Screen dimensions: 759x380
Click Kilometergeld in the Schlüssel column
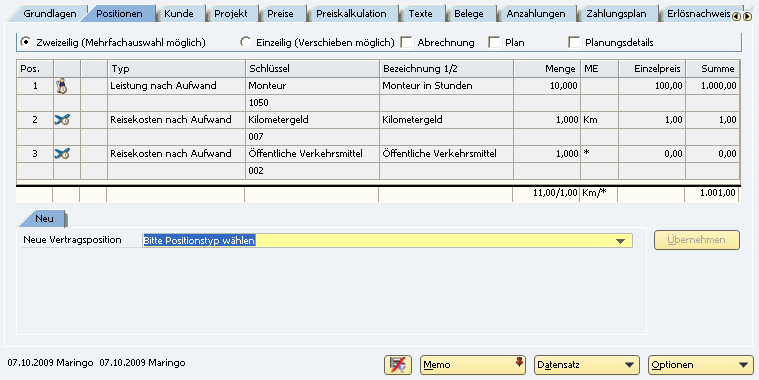pyautogui.click(x=312, y=120)
